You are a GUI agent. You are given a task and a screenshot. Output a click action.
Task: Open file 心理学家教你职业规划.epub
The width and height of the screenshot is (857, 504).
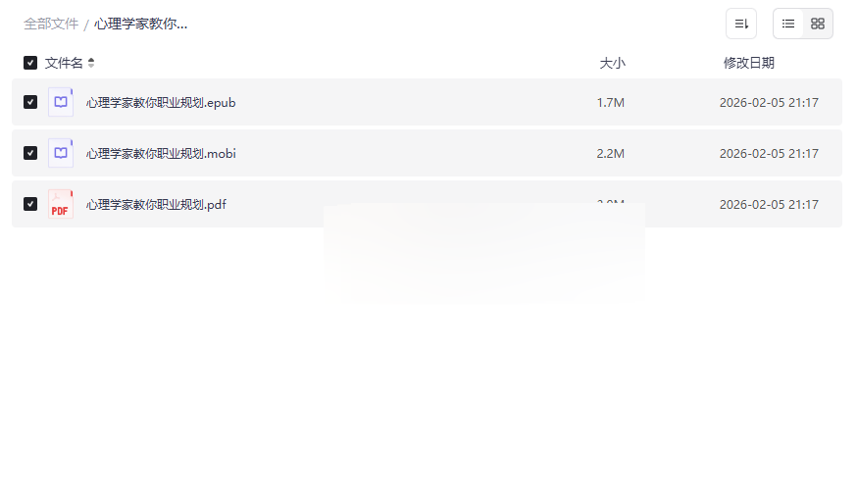click(x=161, y=103)
